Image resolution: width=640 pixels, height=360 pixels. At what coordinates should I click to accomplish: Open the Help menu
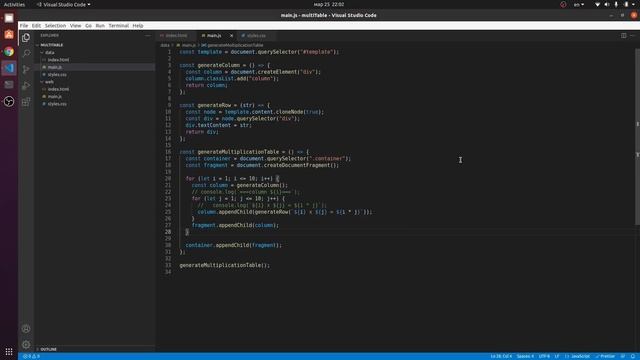point(138,25)
